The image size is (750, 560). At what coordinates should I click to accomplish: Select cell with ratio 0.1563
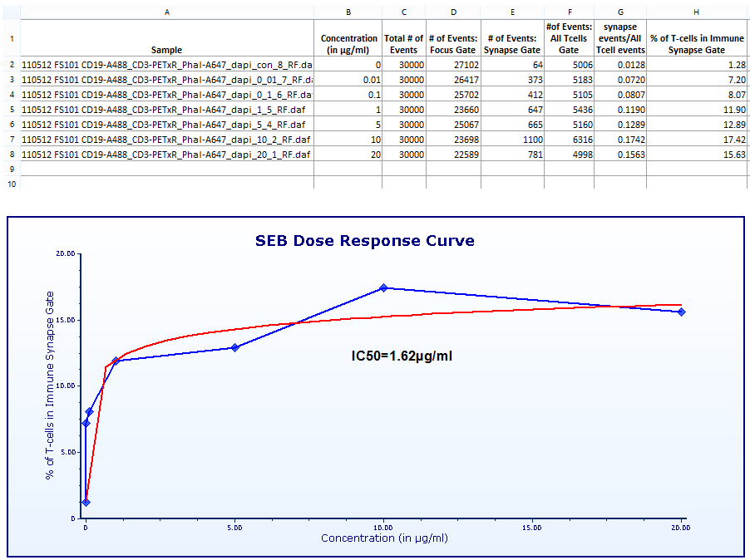tap(619, 155)
